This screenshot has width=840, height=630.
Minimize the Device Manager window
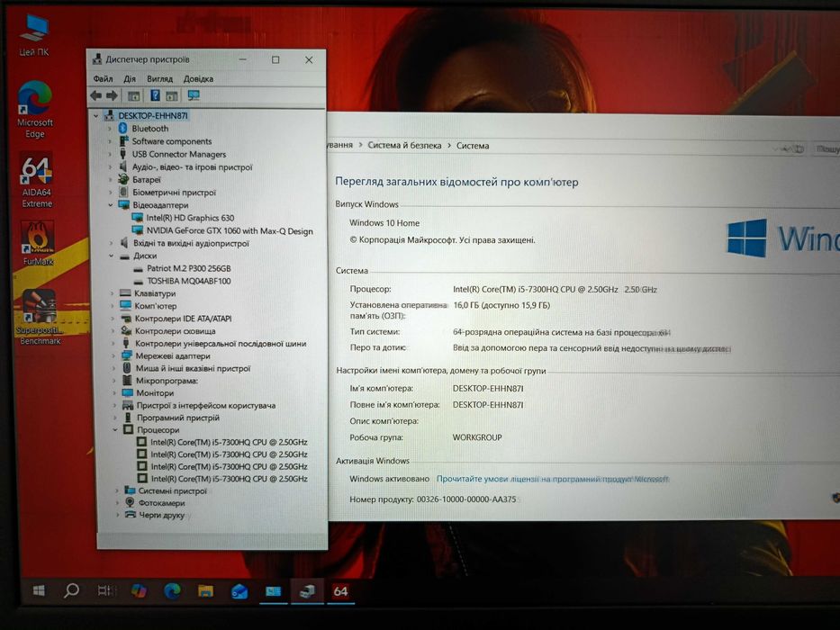click(243, 60)
